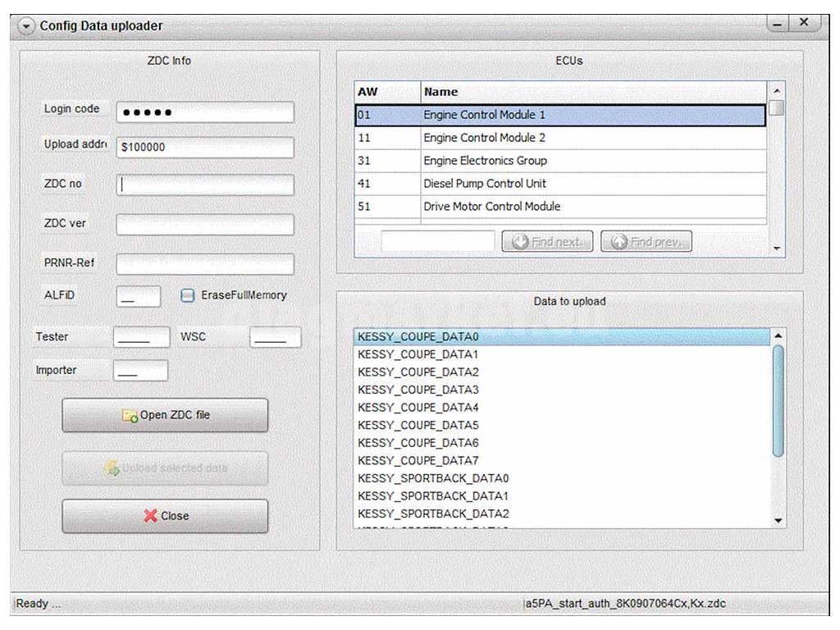The width and height of the screenshot is (840, 630).
Task: Click the ECU list scroll up arrow
Action: coord(776,90)
